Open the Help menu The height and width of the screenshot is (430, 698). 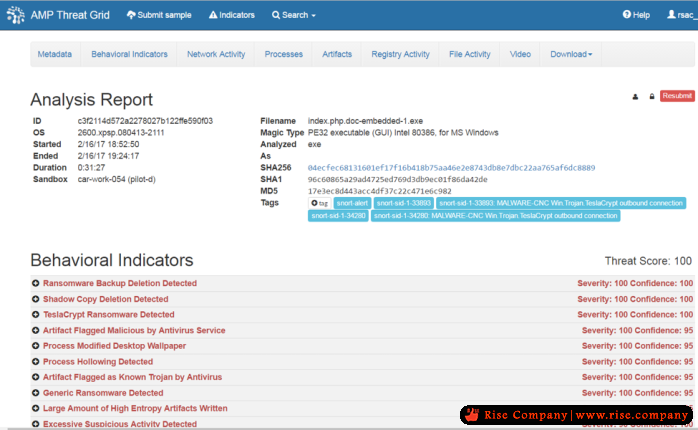pos(636,15)
